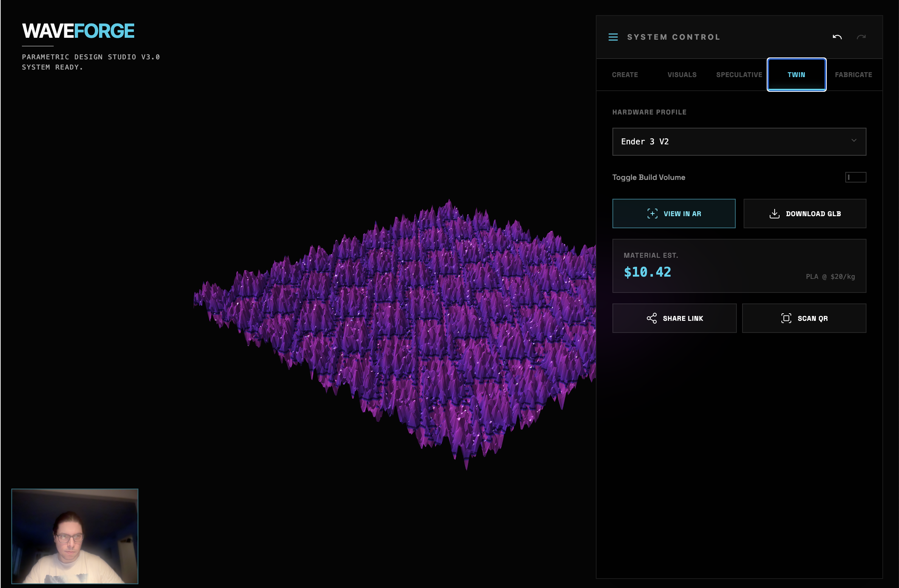Select the SPECULATIVE tab
This screenshot has width=899, height=588.
[739, 75]
